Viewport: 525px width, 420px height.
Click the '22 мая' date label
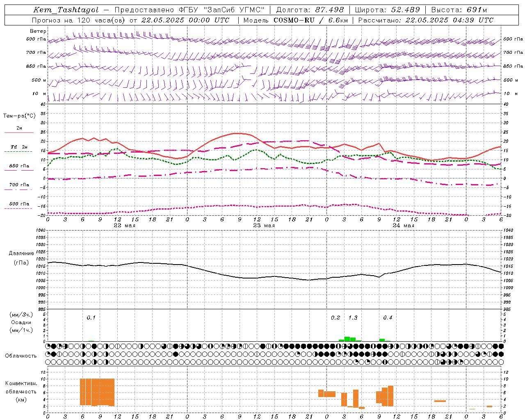124,226
